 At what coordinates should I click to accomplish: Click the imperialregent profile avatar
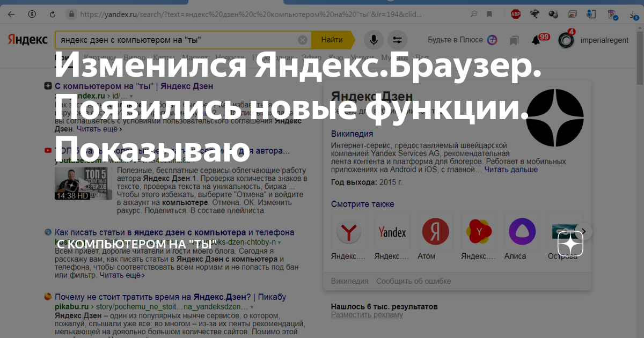[x=566, y=40]
